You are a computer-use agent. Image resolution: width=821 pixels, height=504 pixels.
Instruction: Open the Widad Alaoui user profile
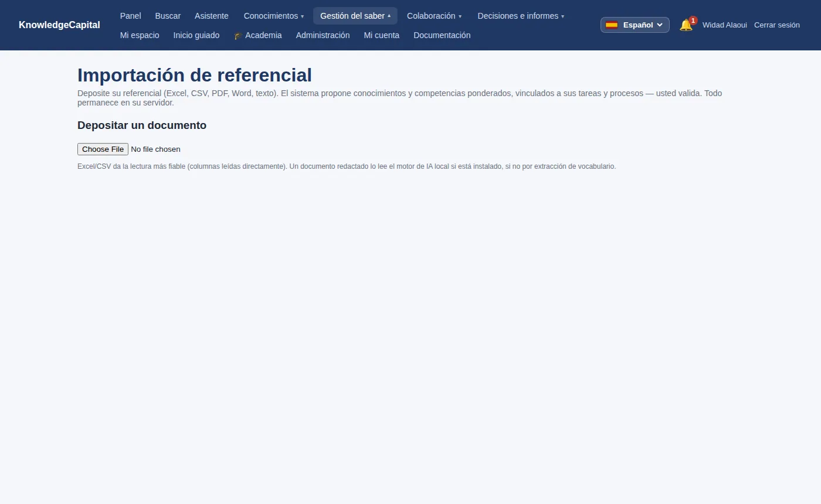(725, 25)
